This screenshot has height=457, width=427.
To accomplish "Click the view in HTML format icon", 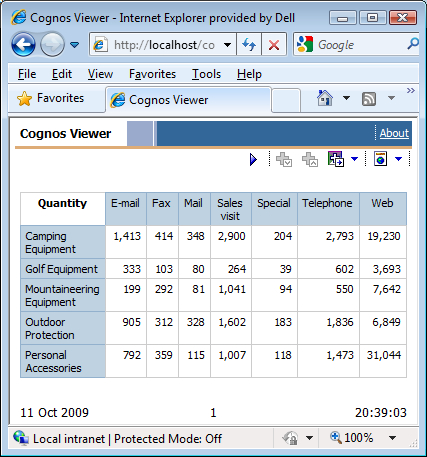I will tap(380, 159).
